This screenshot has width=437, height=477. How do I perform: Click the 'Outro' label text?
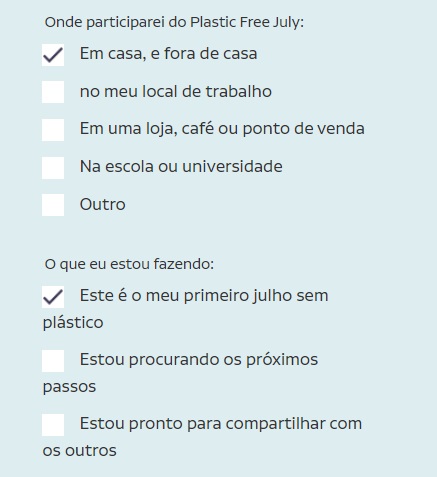103,204
